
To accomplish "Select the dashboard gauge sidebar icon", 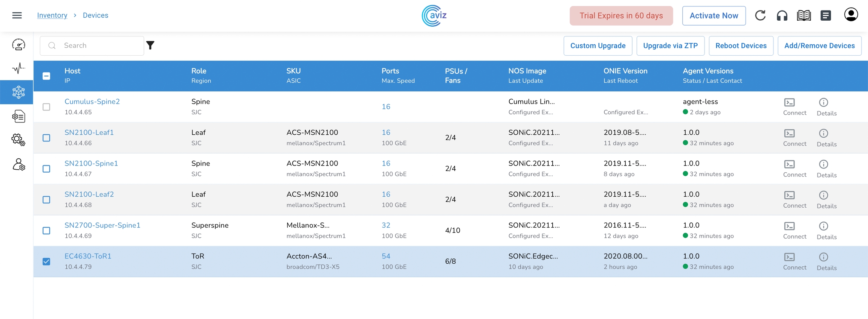I will pyautogui.click(x=18, y=45).
